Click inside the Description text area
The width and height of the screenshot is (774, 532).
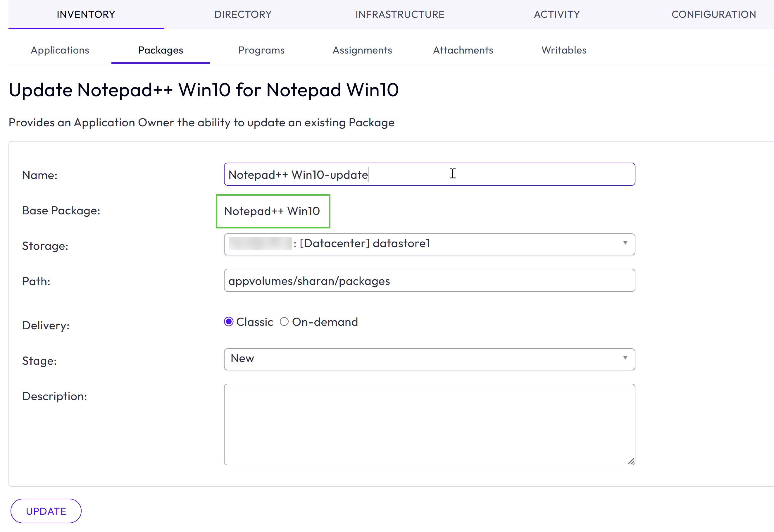430,425
